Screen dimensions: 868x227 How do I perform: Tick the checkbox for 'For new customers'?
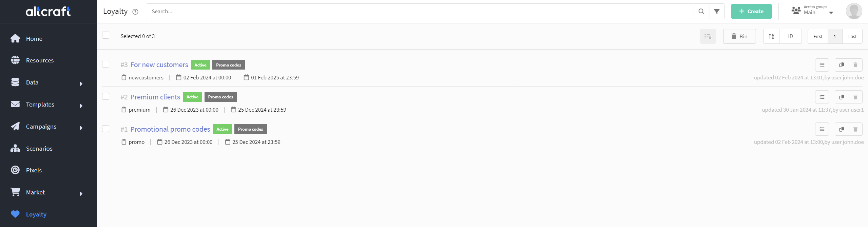point(106,64)
